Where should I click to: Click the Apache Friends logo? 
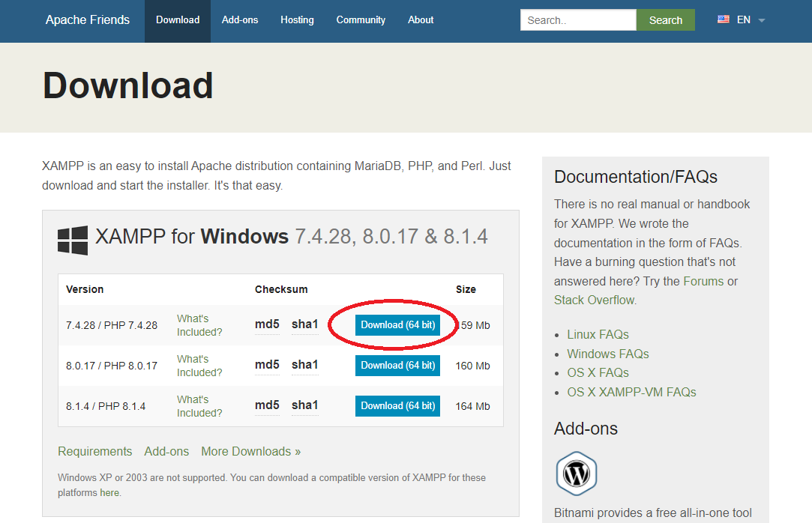click(87, 19)
